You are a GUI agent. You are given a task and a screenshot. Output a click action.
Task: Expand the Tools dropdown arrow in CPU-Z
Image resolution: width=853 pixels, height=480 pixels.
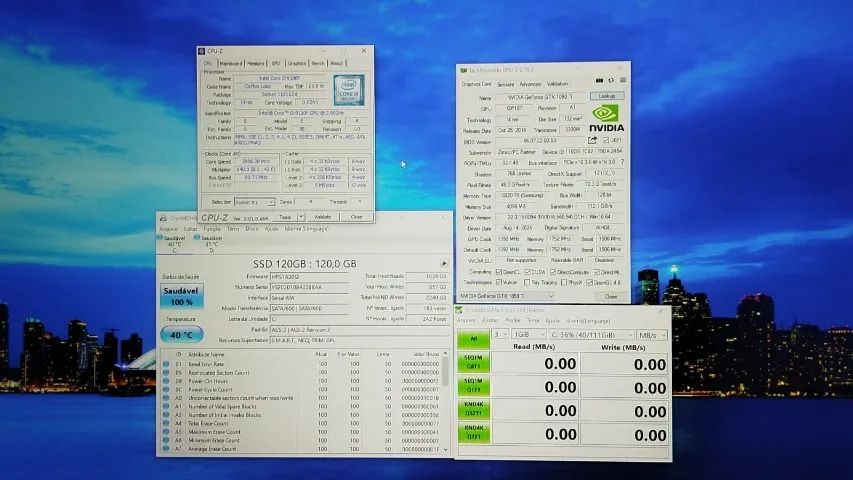click(x=301, y=217)
